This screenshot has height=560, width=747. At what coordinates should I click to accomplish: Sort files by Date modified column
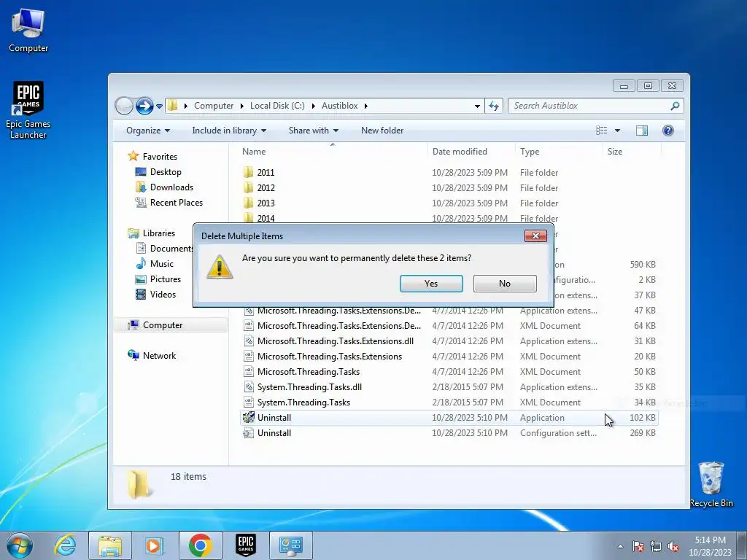pyautogui.click(x=471, y=152)
